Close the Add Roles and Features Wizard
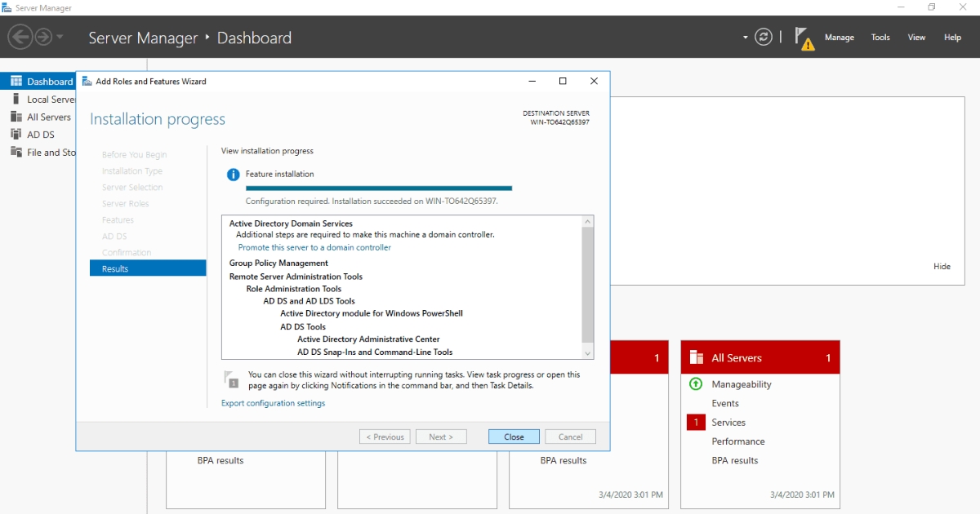This screenshot has height=514, width=980. point(594,81)
